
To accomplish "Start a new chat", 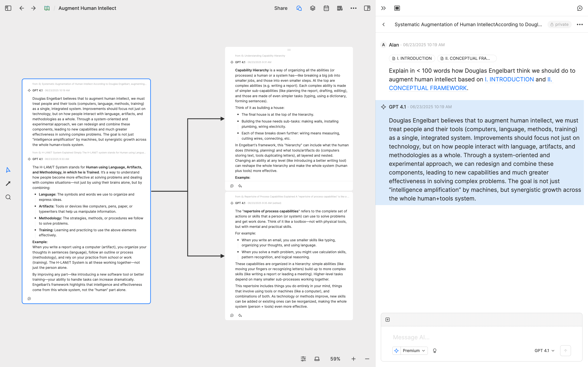I will pyautogui.click(x=579, y=8).
